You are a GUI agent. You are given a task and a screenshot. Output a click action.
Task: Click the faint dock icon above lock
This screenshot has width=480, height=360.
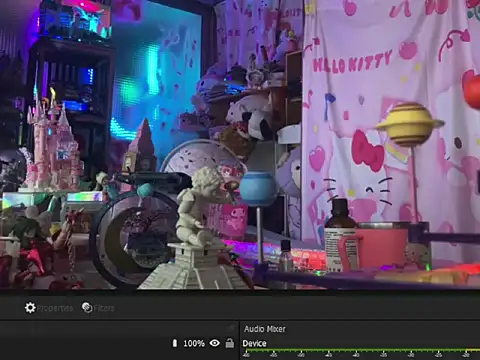tap(231, 328)
